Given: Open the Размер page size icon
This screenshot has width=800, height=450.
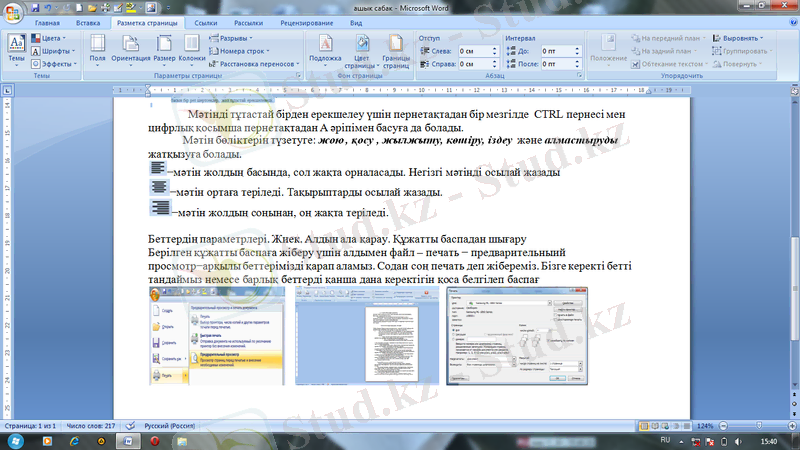Looking at the screenshot, I should point(164,47).
